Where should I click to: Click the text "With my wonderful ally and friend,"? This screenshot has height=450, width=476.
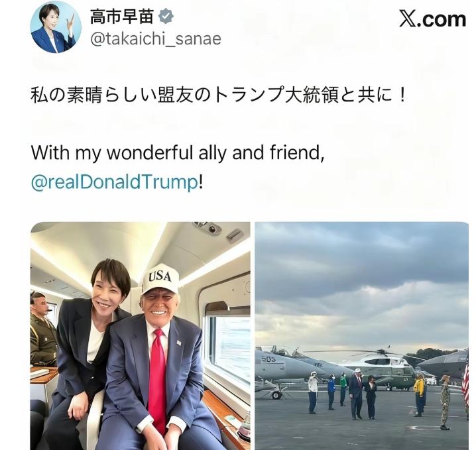(178, 152)
